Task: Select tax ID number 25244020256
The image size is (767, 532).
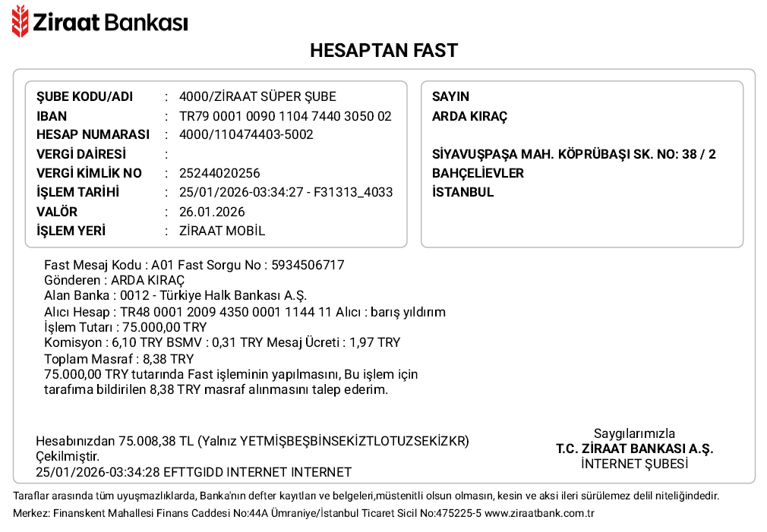Action: click(x=219, y=173)
